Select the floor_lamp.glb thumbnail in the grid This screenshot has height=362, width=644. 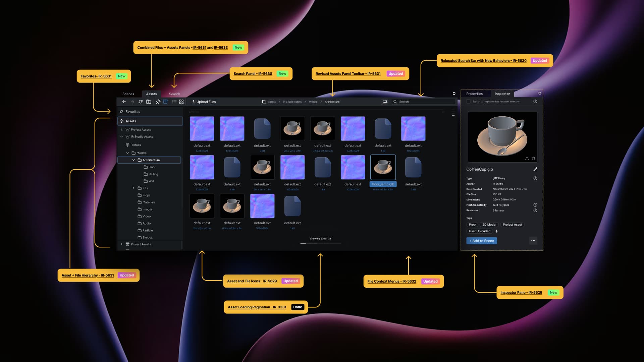(383, 167)
